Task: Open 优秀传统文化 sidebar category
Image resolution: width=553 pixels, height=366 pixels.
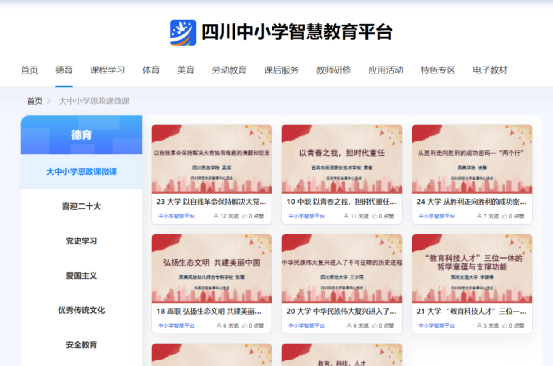Action: coord(81,310)
